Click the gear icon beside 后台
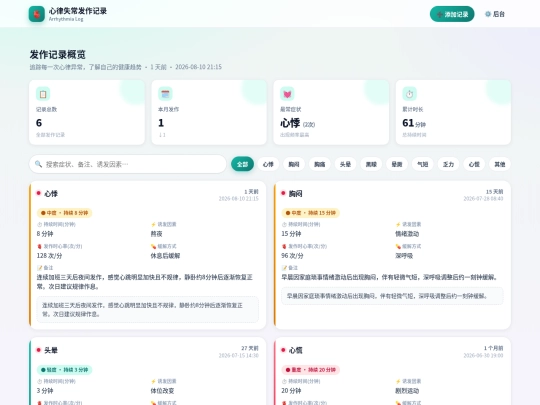Viewport: 540px width, 405px height. click(x=488, y=14)
